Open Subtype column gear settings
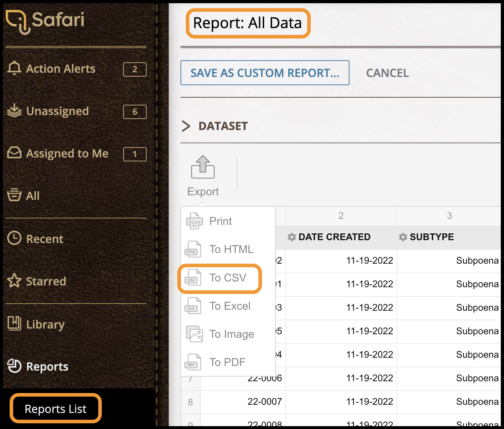This screenshot has width=504, height=429. [403, 237]
